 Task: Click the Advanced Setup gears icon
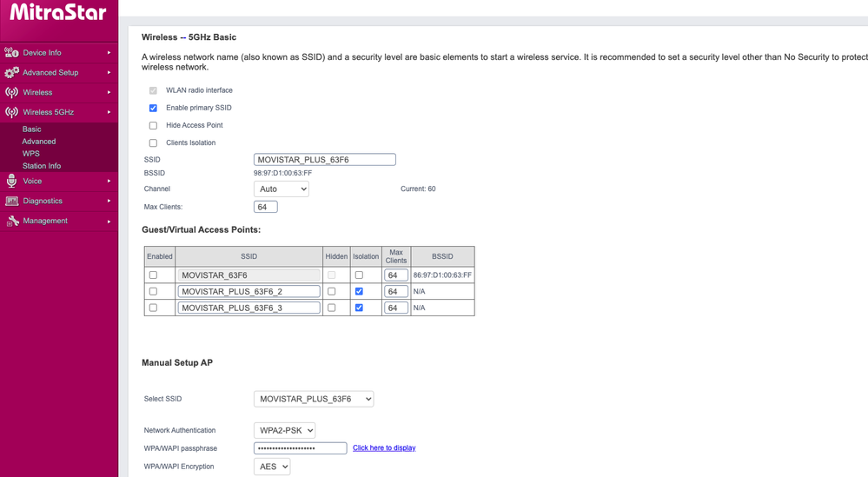11,73
